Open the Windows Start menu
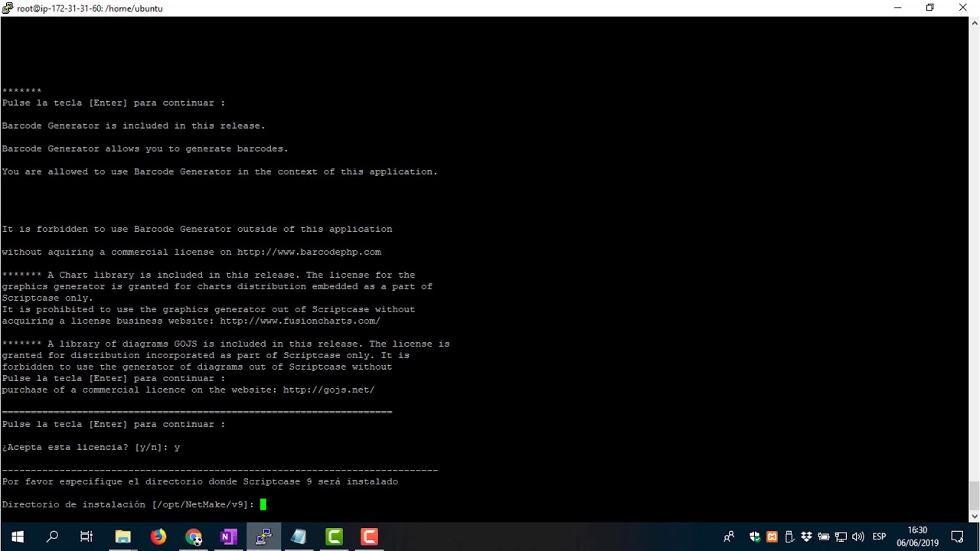This screenshot has width=980, height=551. pyautogui.click(x=17, y=536)
